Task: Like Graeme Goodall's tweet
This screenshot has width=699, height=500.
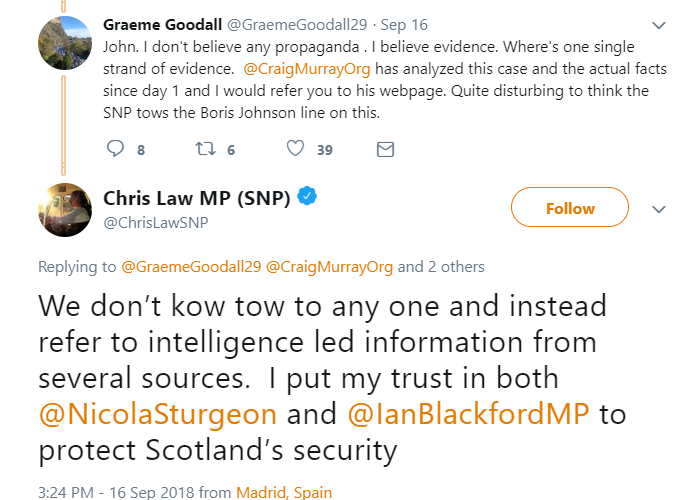Action: click(295, 149)
